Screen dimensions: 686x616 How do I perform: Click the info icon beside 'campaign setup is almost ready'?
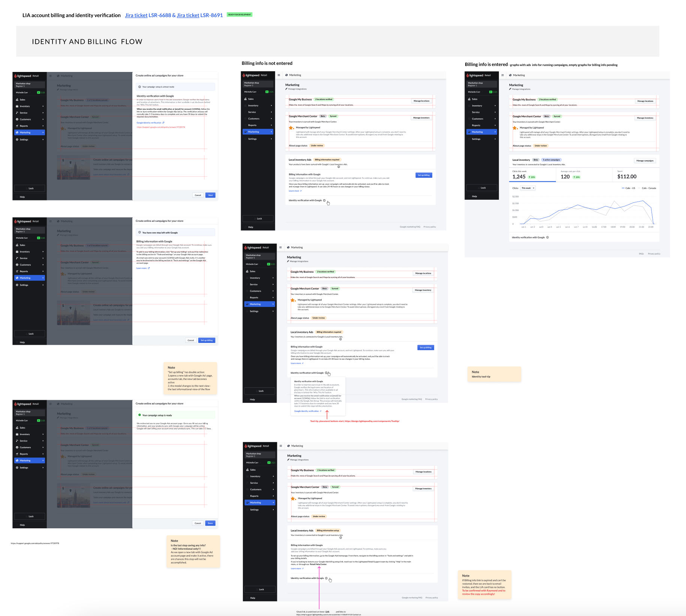(x=139, y=87)
